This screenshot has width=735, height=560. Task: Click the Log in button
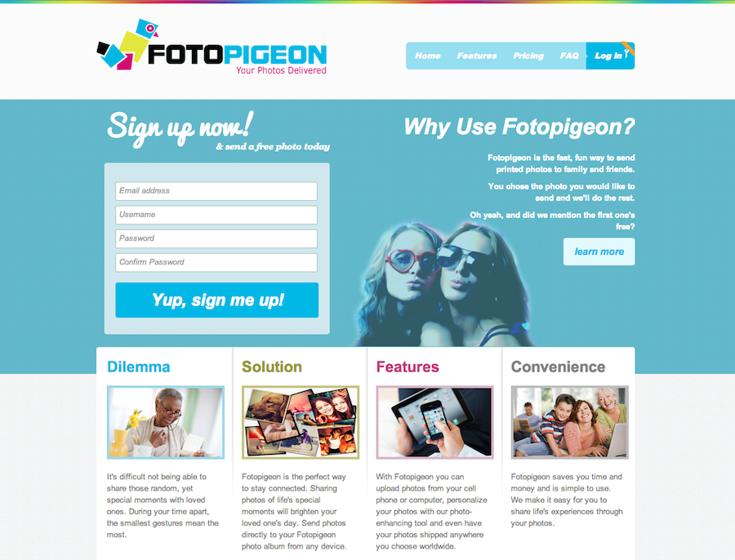pyautogui.click(x=610, y=56)
